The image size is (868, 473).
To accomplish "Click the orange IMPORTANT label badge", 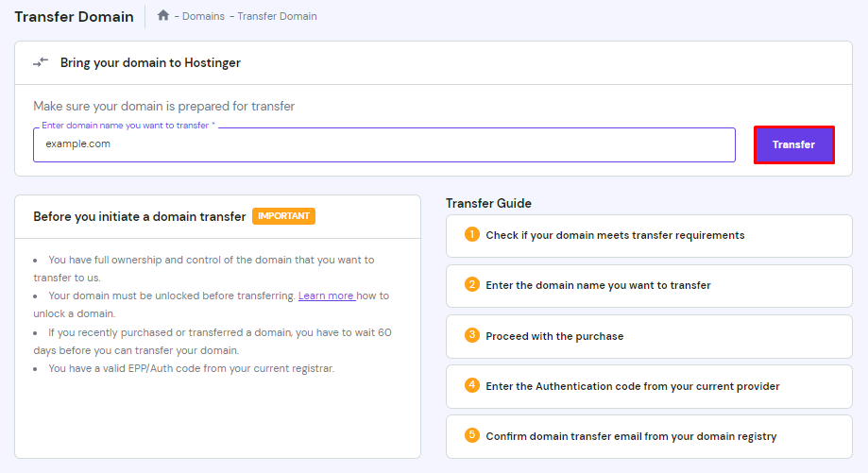I will coord(283,216).
